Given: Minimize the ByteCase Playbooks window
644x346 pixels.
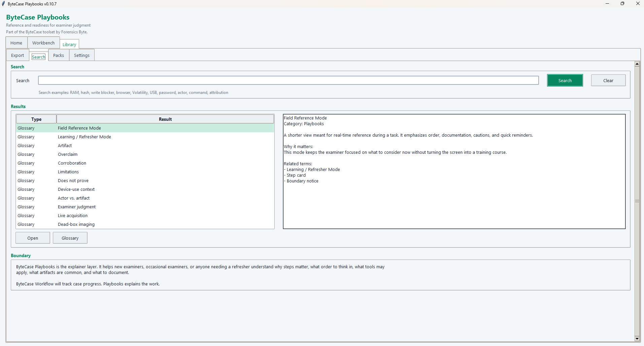Looking at the screenshot, I should (607, 4).
